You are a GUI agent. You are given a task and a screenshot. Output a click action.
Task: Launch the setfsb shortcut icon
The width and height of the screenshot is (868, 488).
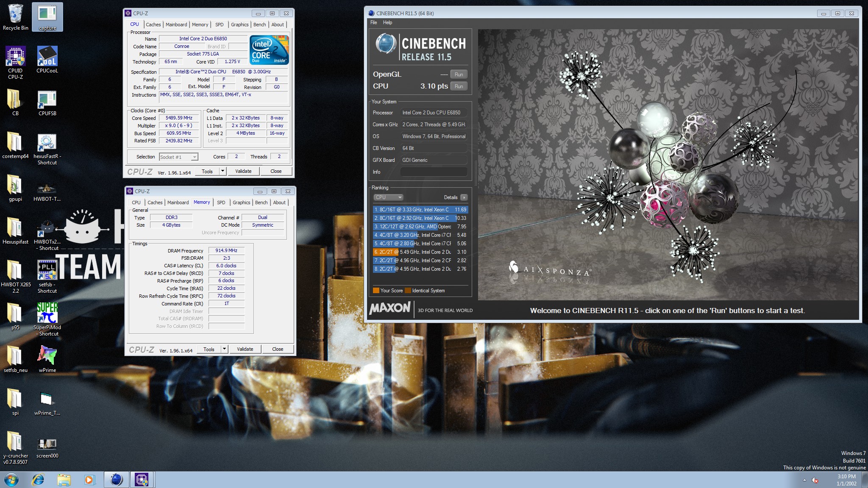[x=47, y=276]
